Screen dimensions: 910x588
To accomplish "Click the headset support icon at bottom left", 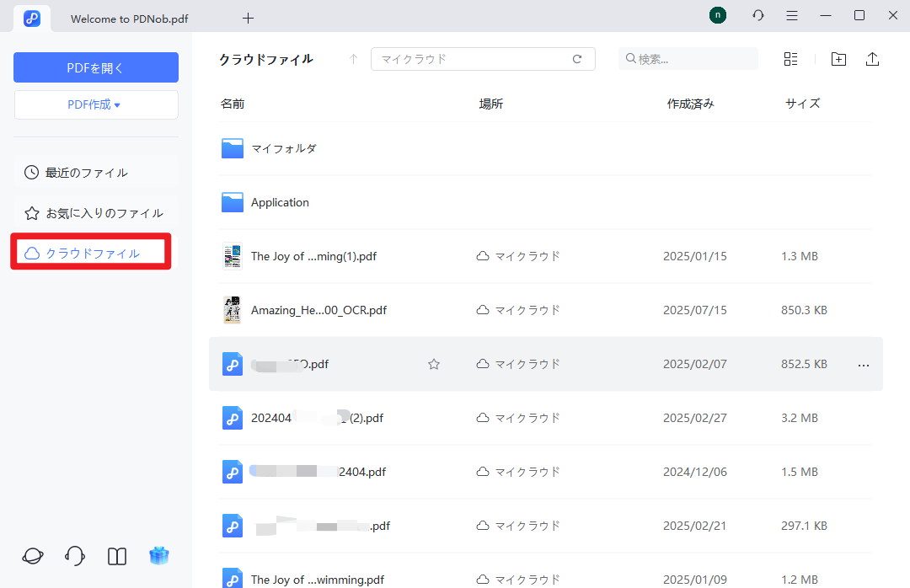I will (x=74, y=556).
